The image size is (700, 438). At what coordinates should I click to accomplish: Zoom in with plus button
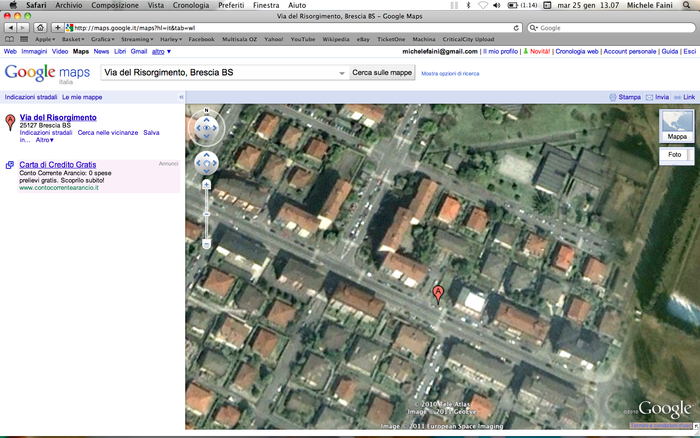(x=206, y=184)
